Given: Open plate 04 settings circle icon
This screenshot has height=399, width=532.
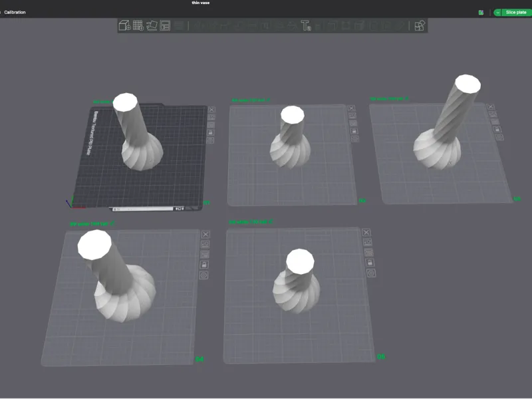Looking at the screenshot, I should pos(203,275).
